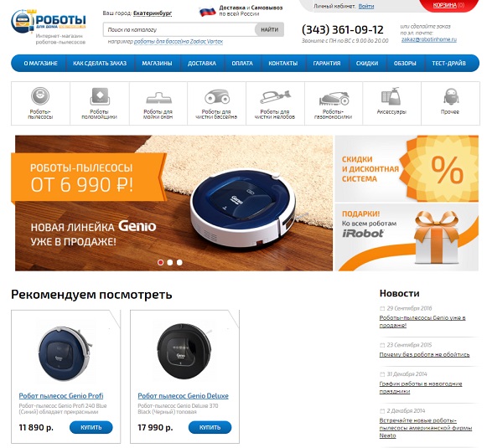Open the Роботы-пылесосы category icon
Image resolution: width=487 pixels, height=448 pixels.
[40, 95]
